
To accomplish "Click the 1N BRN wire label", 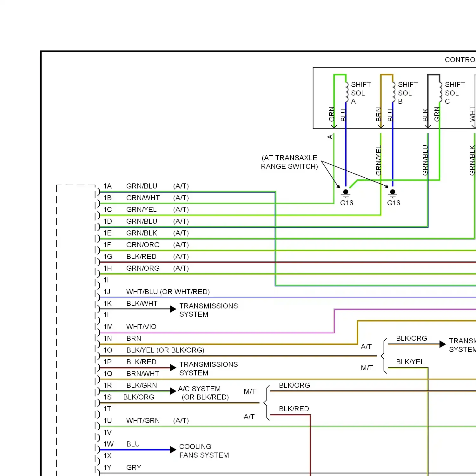I will 134,339.
